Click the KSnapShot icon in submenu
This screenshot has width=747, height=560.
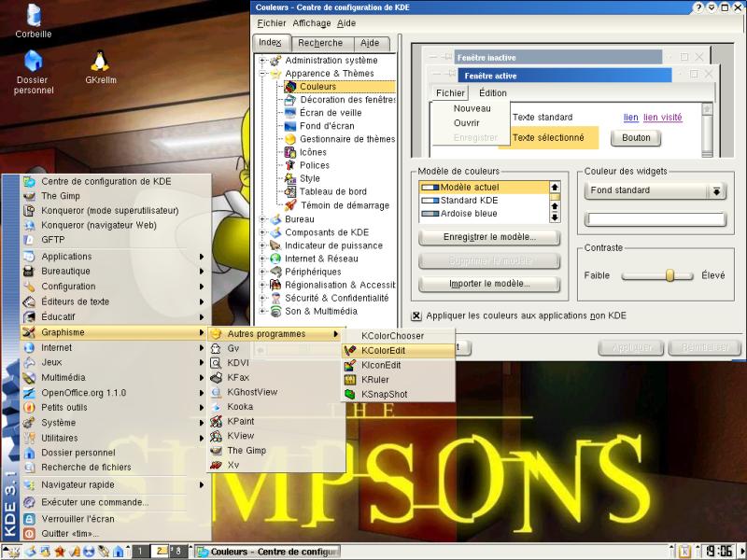pos(350,394)
